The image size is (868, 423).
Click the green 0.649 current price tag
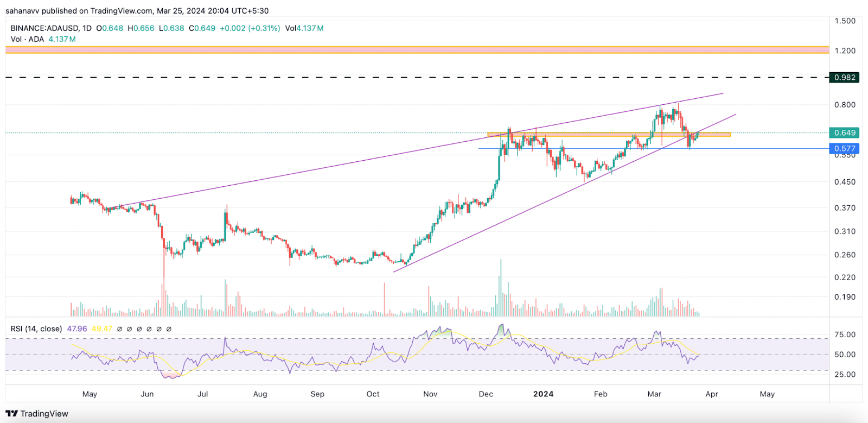(845, 132)
